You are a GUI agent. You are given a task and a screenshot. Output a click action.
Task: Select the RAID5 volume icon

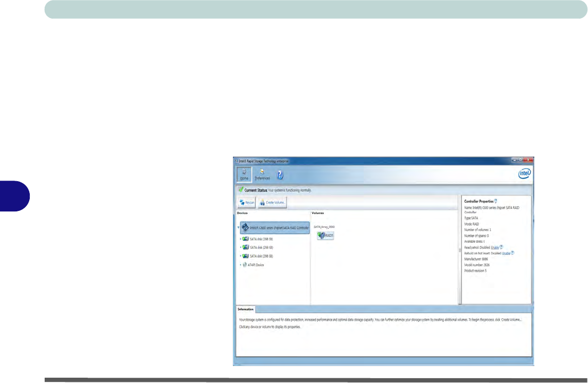tap(325, 235)
